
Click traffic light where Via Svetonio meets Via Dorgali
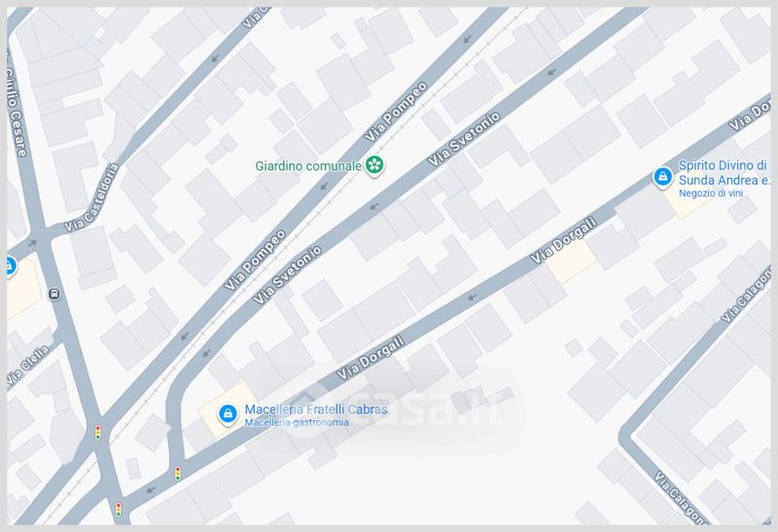(178, 474)
